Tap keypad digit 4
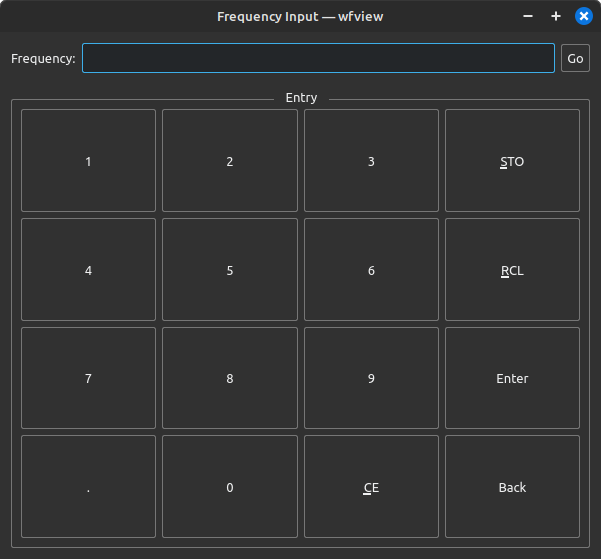601x559 pixels. point(89,269)
